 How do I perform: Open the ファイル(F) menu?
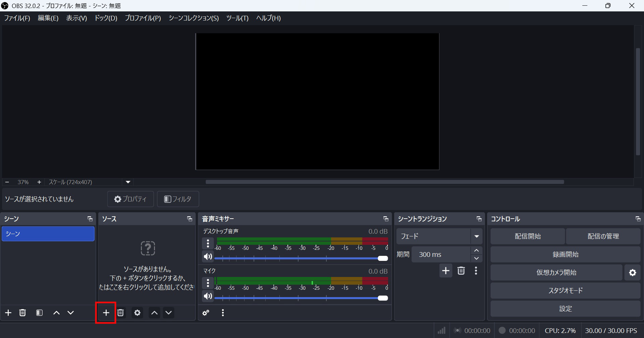click(17, 18)
